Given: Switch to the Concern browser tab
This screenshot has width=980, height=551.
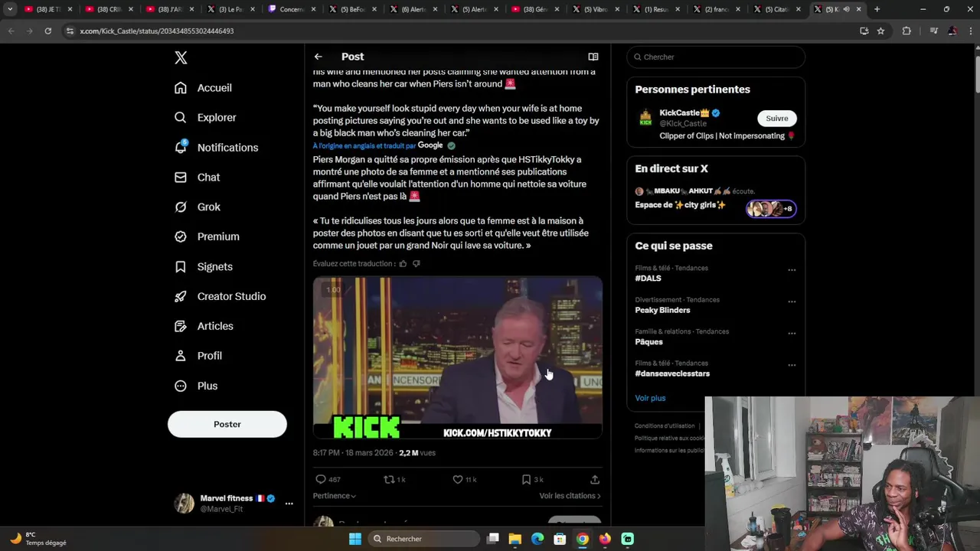Looking at the screenshot, I should [x=292, y=9].
